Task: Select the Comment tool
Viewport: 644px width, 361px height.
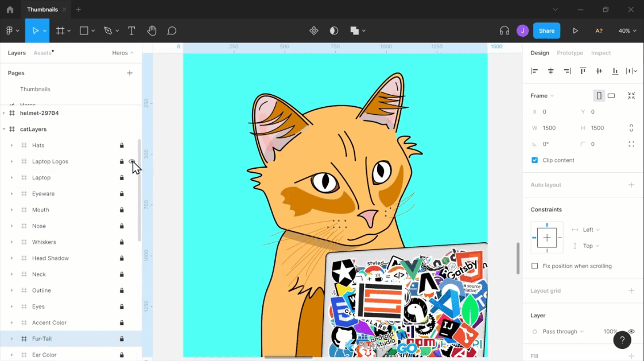Action: (172, 30)
